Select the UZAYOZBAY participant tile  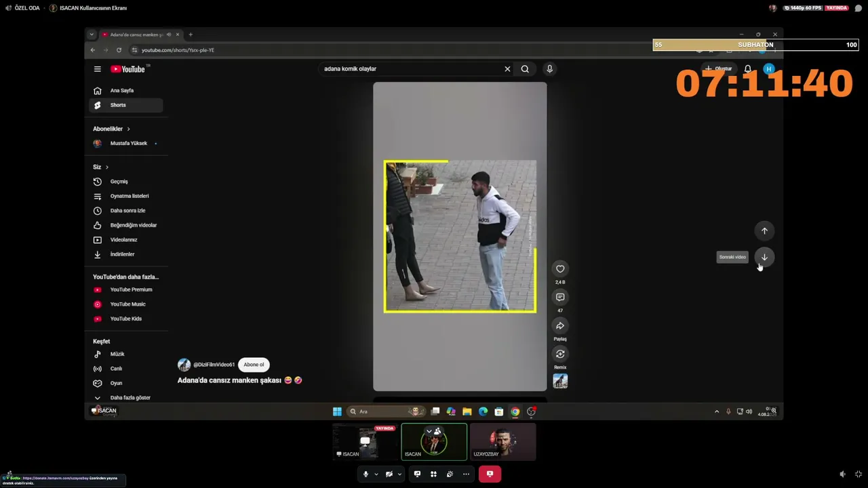coord(502,442)
